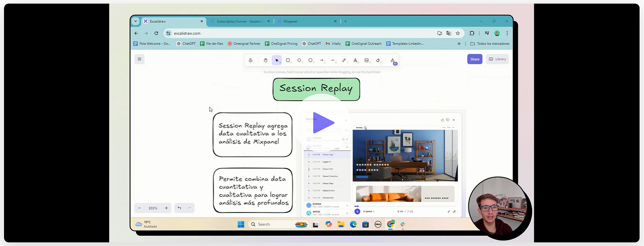644x246 pixels.
Task: Click the replay progress bar
Action: pyautogui.click(x=405, y=206)
